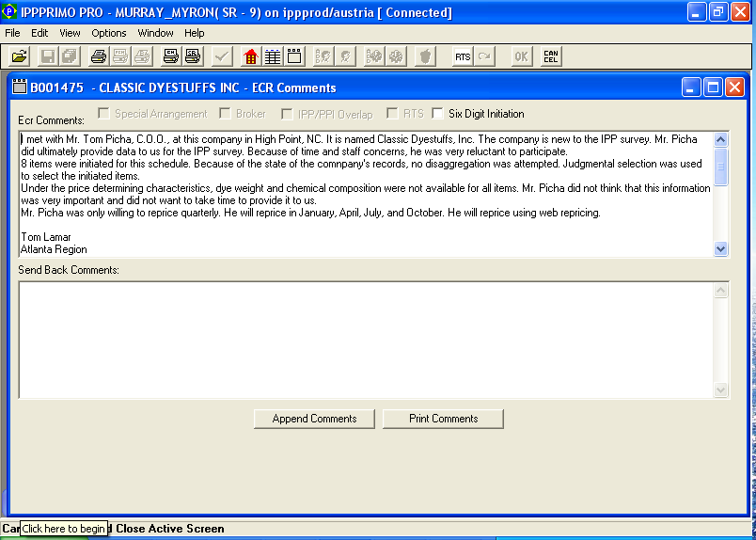Click the ECR Comments window title icon
The image size is (756, 540).
click(20, 87)
